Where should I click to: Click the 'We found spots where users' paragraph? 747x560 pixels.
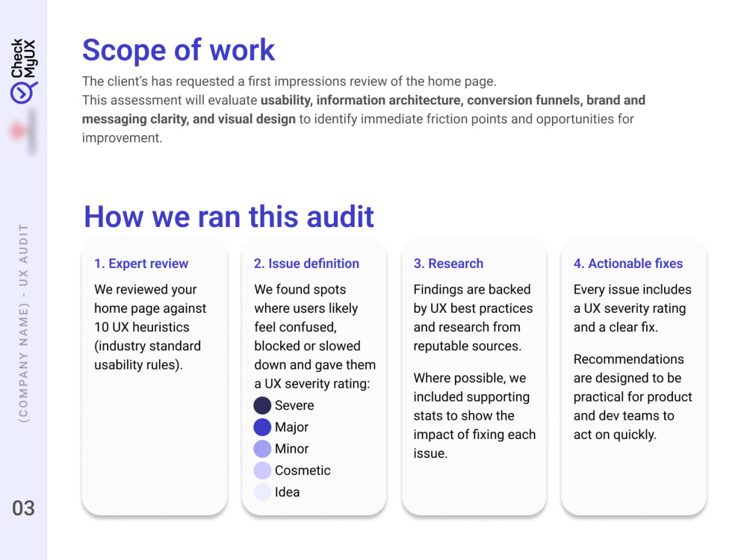tap(314, 337)
